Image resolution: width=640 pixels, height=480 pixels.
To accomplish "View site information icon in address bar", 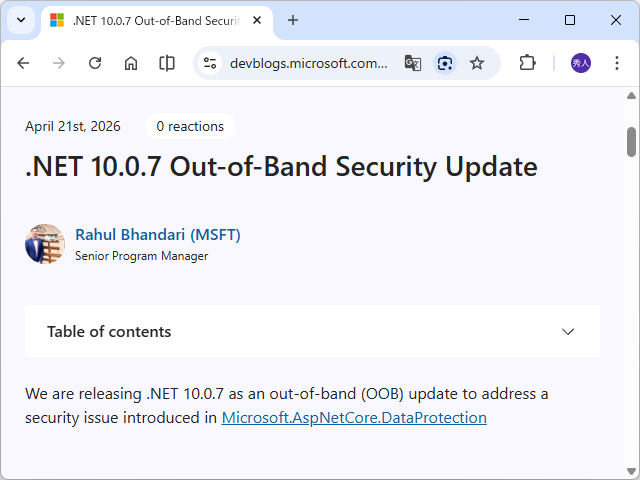I will pyautogui.click(x=210, y=63).
